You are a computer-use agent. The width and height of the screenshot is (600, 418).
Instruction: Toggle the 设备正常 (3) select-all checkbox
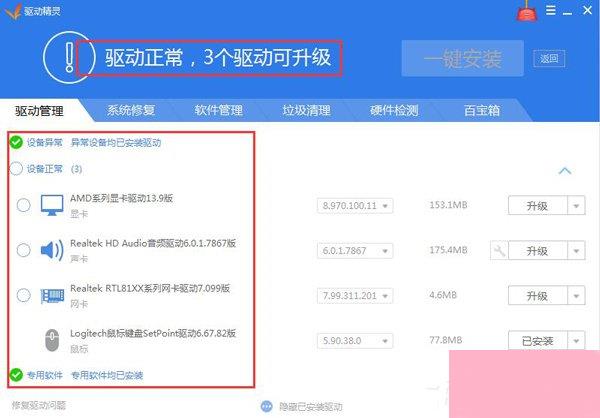pyautogui.click(x=16, y=169)
